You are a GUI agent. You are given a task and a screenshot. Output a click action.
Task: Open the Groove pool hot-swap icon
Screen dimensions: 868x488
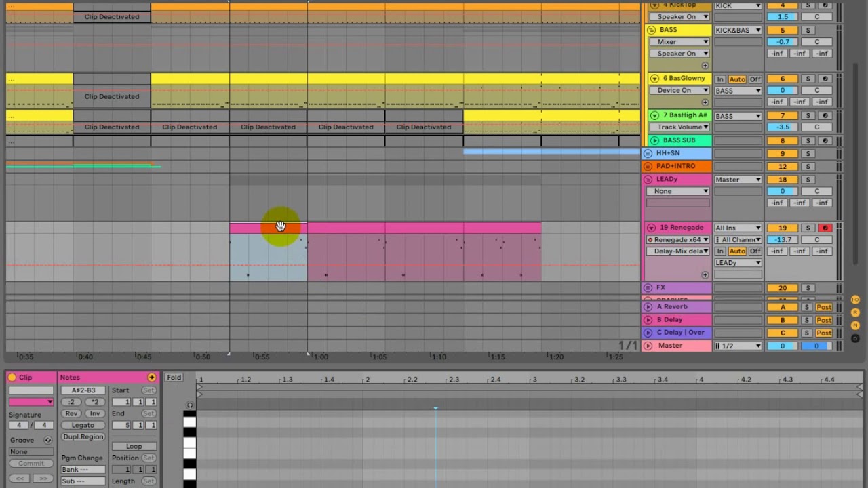(47, 440)
